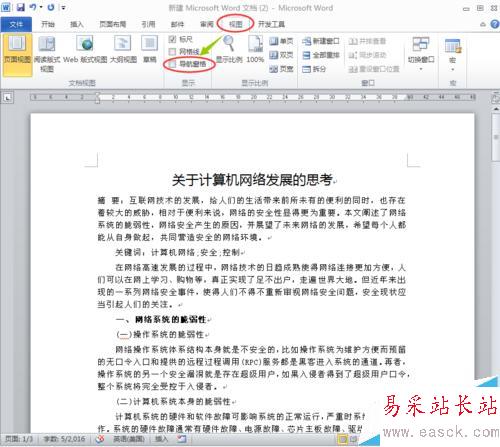
Task: Click the Print Layout view shortcut in status bar
Action: tap(342, 439)
